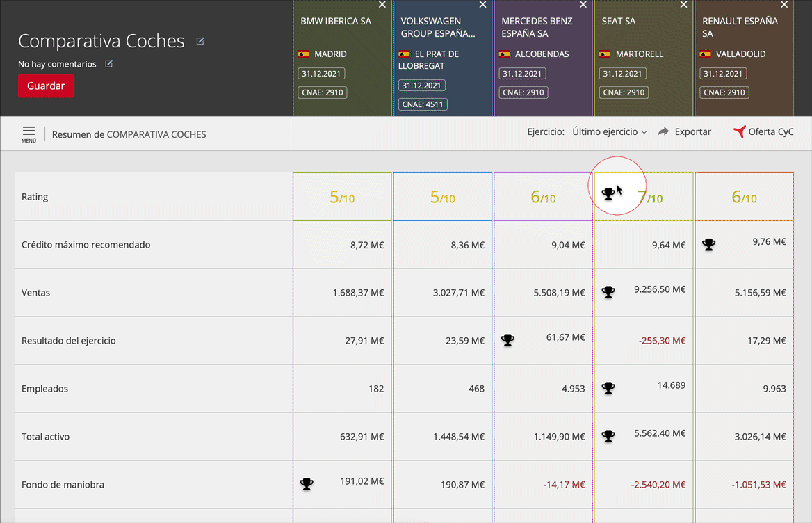
Task: Click trophy icon in Renault Crédito máximo cell
Action: [x=709, y=244]
